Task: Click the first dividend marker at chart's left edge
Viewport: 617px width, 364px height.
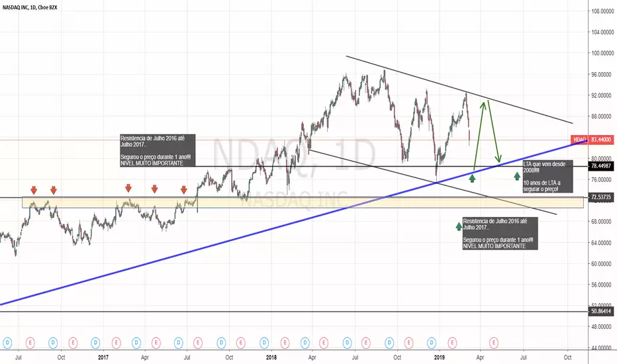Action: pyautogui.click(x=7, y=343)
